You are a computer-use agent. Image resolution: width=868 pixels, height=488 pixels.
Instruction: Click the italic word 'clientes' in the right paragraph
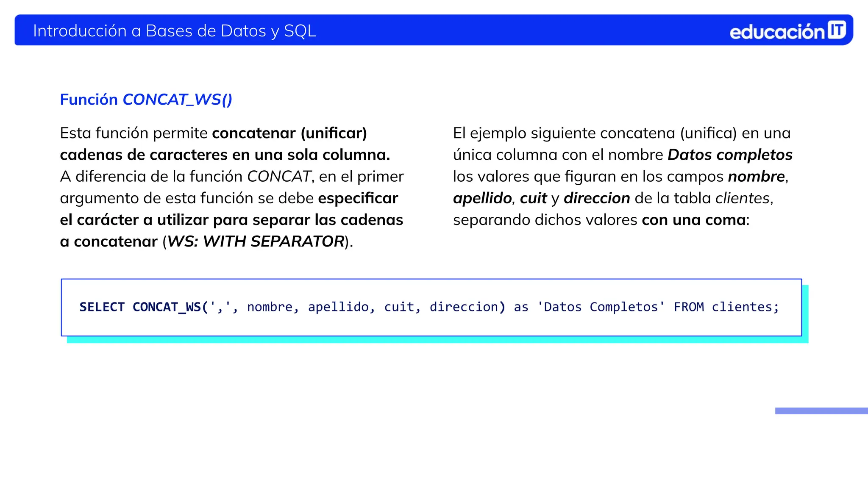pyautogui.click(x=742, y=198)
